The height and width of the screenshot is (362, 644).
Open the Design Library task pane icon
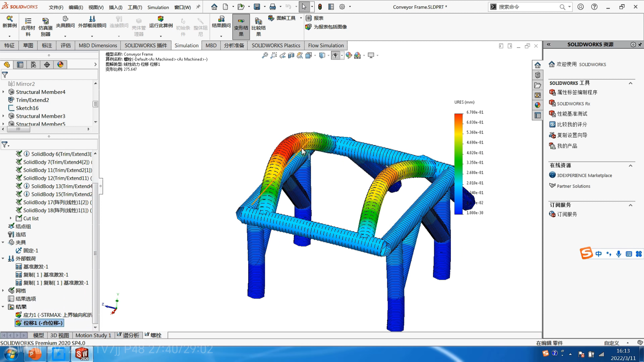tap(537, 75)
